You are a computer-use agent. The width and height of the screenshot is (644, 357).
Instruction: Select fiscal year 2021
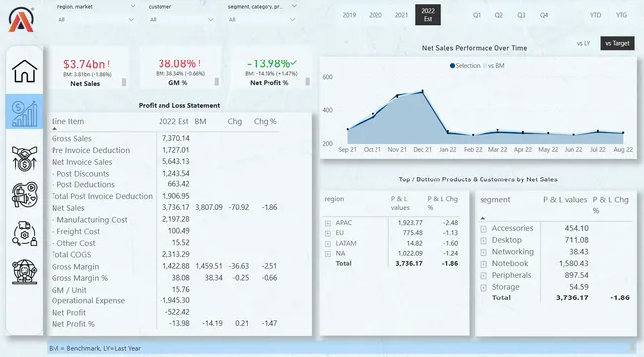pos(401,15)
